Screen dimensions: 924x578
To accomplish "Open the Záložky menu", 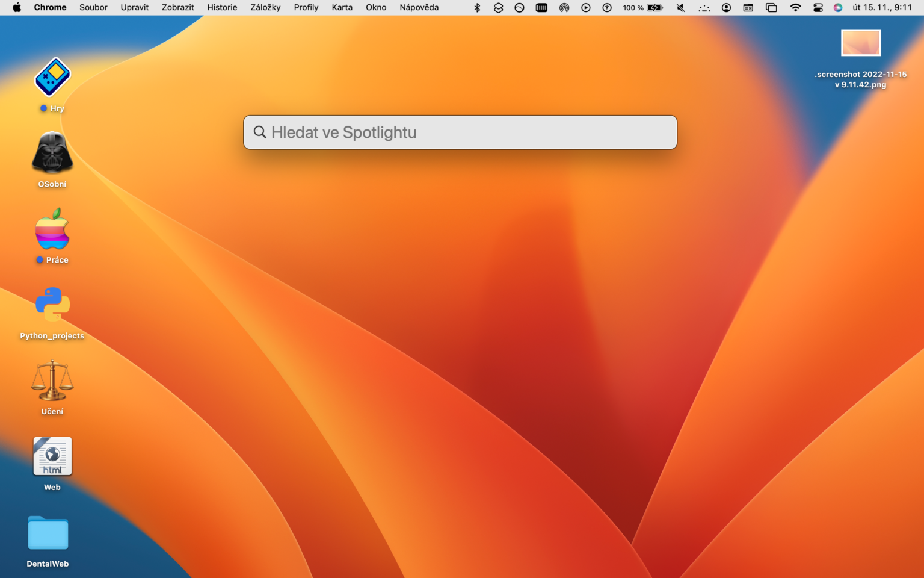I will point(265,8).
